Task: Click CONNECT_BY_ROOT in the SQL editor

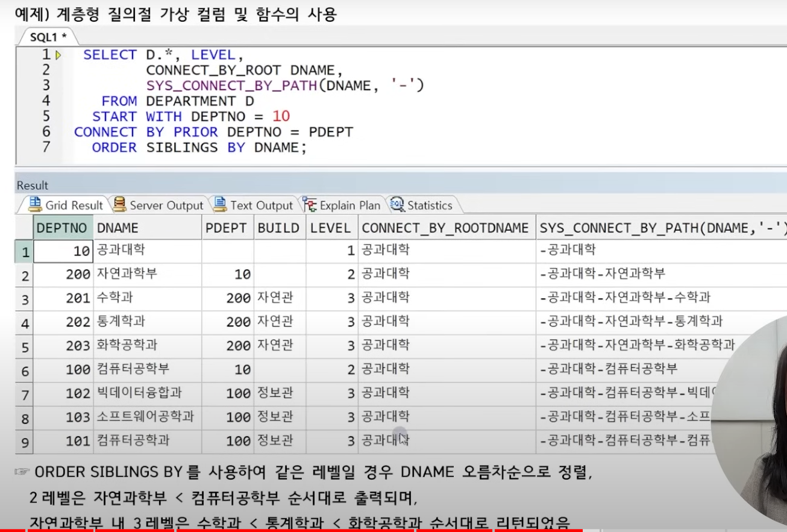Action: tap(213, 70)
